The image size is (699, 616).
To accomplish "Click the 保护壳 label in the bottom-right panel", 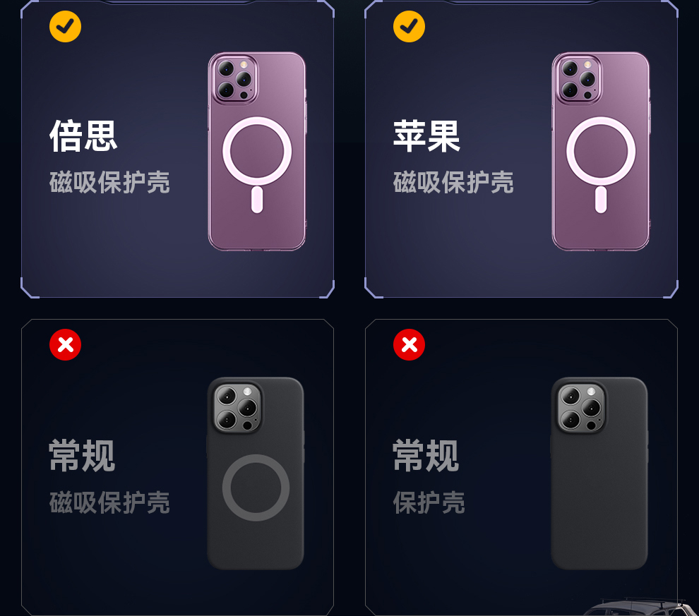I will [429, 502].
